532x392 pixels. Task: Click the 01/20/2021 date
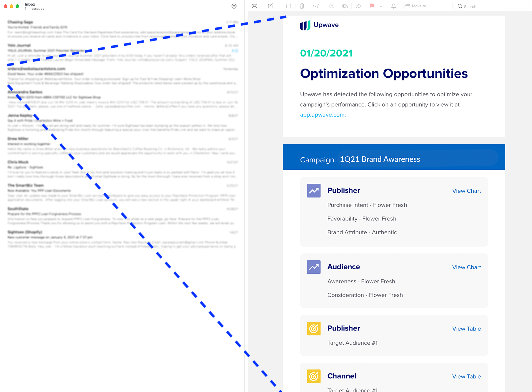click(326, 53)
